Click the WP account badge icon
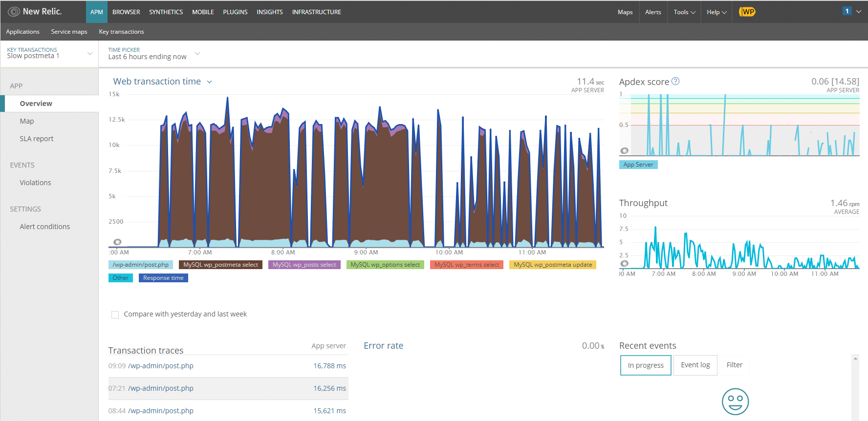This screenshot has height=421, width=868. tap(747, 12)
